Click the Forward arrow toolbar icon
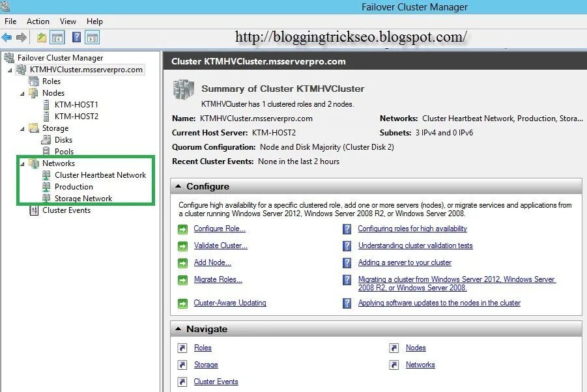This screenshot has height=392, width=587. pos(21,37)
